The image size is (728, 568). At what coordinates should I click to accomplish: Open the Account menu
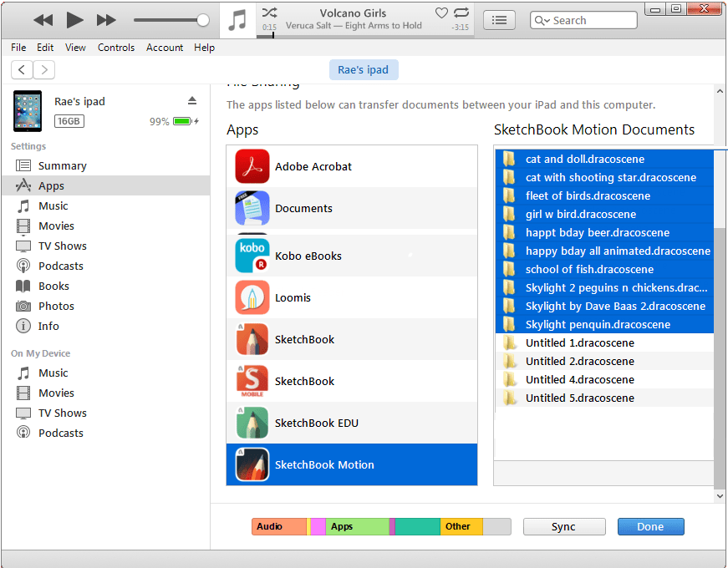pyautogui.click(x=165, y=48)
